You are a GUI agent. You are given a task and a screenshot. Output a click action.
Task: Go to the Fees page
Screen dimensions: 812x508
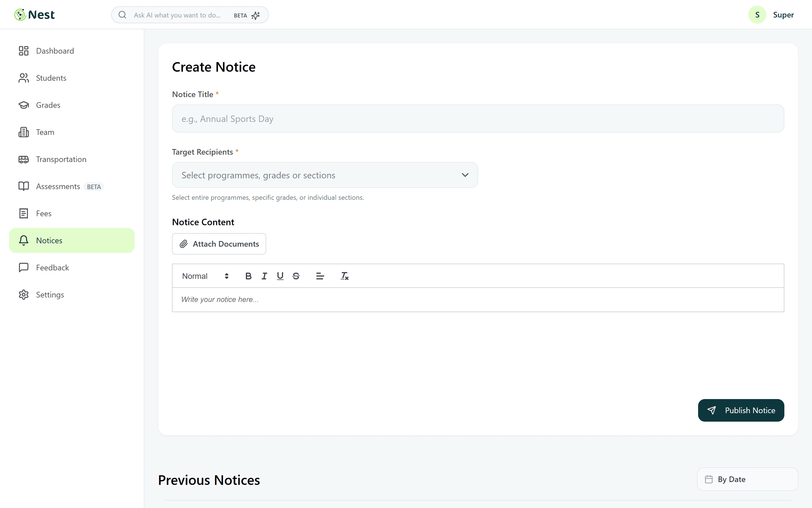tap(72, 213)
